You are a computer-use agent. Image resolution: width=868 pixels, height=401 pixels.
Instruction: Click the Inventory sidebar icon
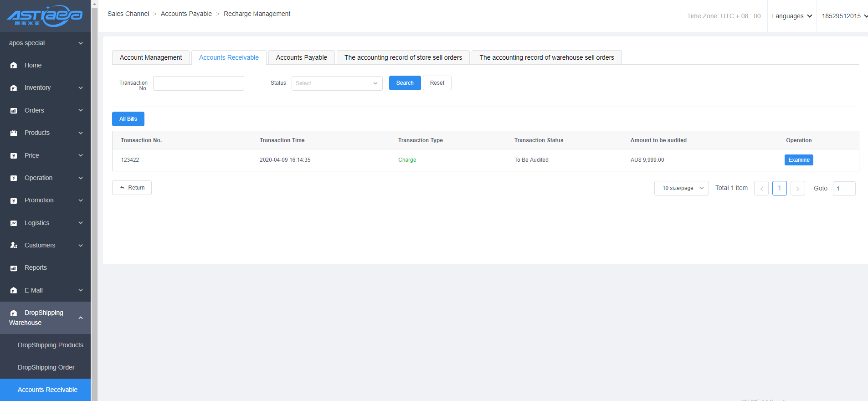[14, 88]
